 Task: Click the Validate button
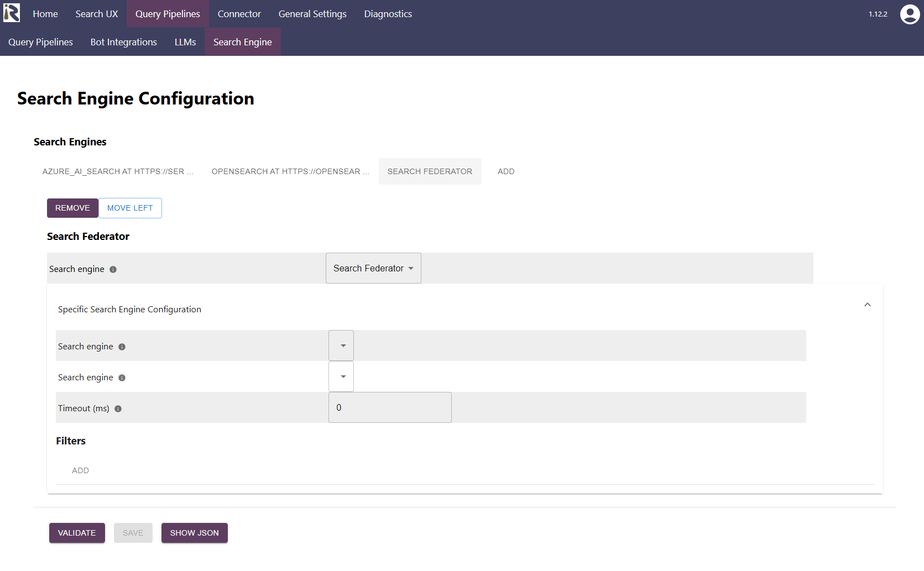(x=77, y=533)
